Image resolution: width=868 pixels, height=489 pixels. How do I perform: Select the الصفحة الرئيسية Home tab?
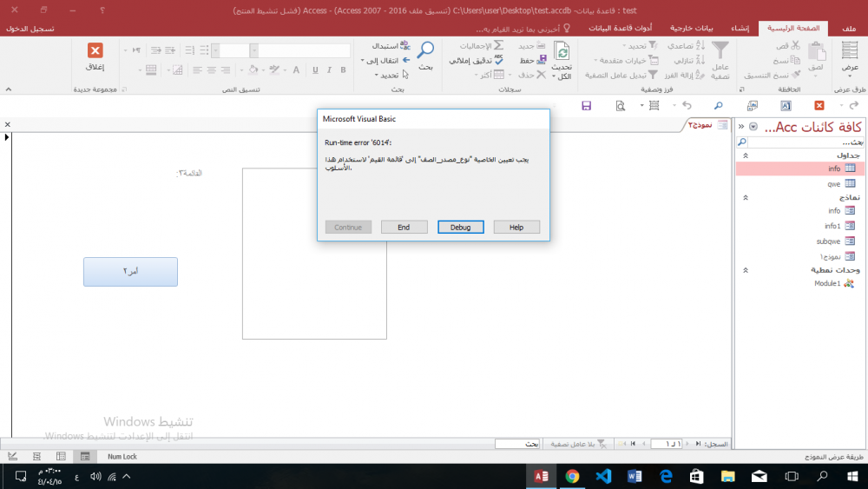[792, 29]
